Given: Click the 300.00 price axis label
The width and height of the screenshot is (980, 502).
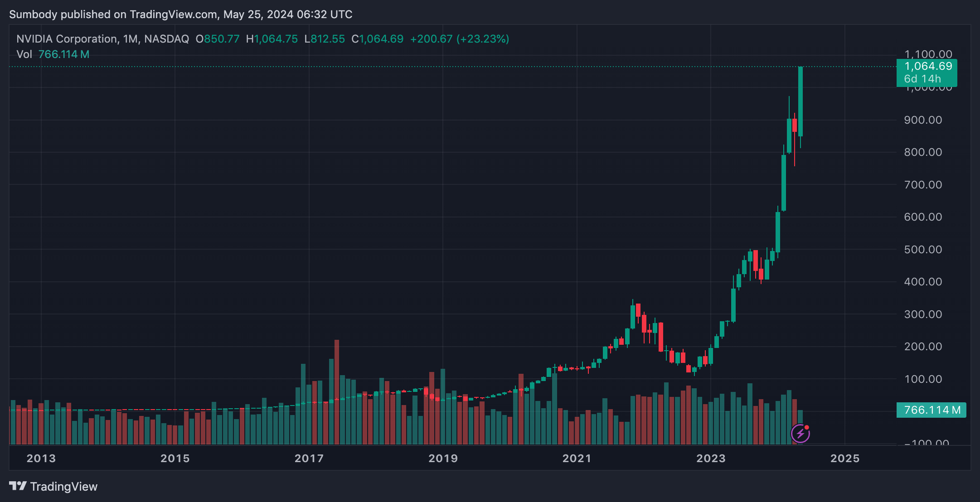Looking at the screenshot, I should point(923,314).
